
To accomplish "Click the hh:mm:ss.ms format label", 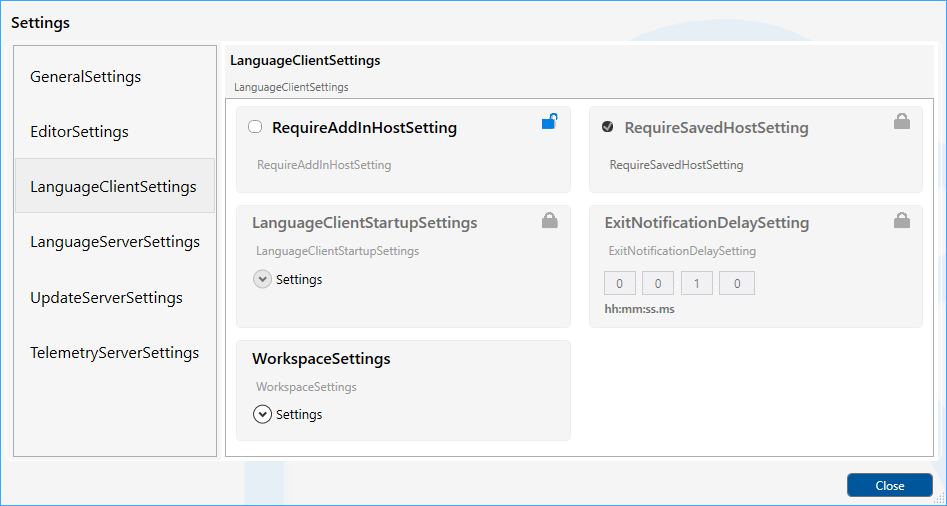I will click(x=639, y=309).
